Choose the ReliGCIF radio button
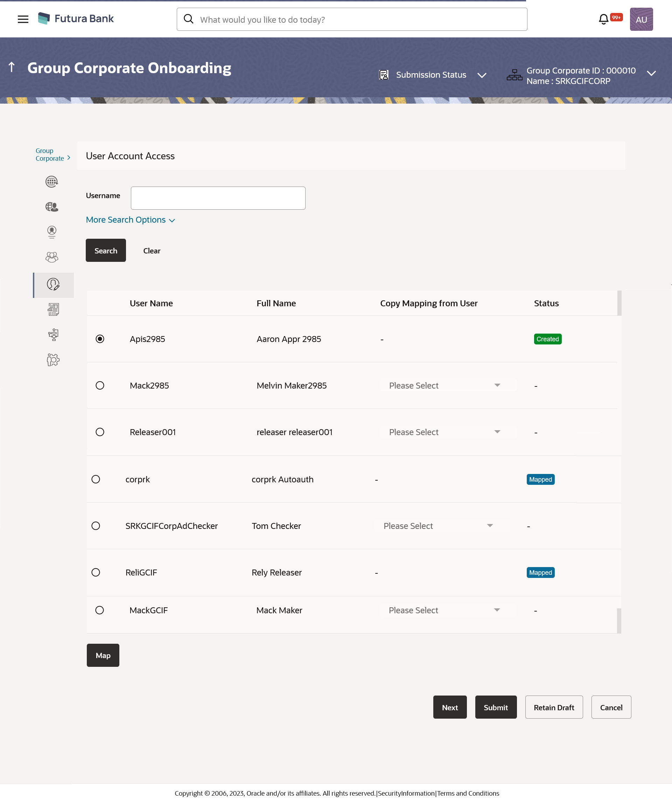Screen dimensions: 672x810 pos(96,572)
